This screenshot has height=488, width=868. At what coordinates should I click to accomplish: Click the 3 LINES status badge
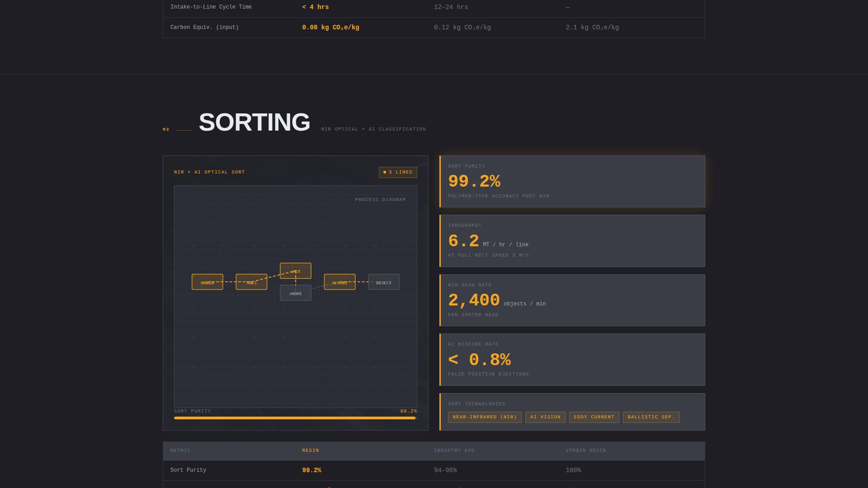click(398, 172)
